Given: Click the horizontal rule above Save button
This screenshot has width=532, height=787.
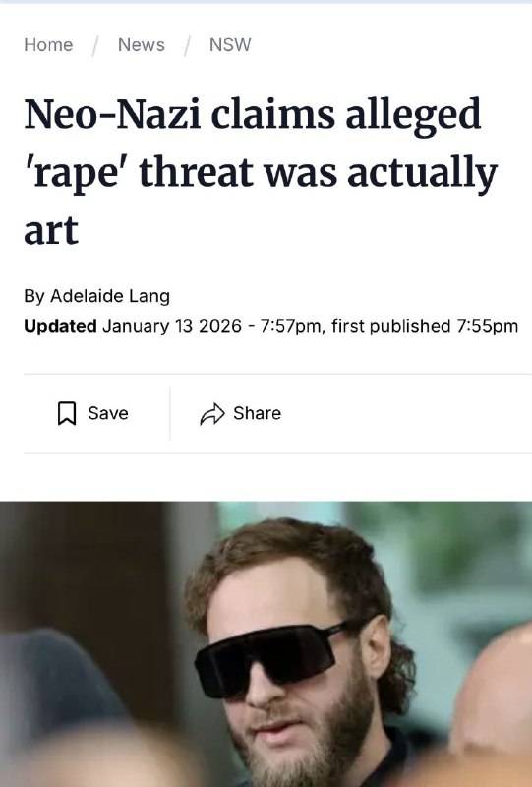Looking at the screenshot, I should (277, 374).
